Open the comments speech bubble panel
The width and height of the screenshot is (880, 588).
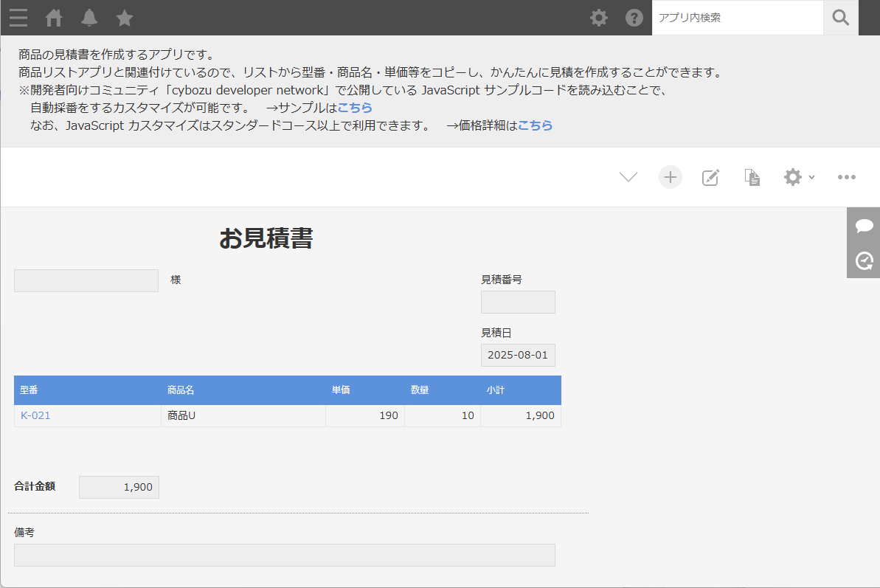click(x=865, y=226)
